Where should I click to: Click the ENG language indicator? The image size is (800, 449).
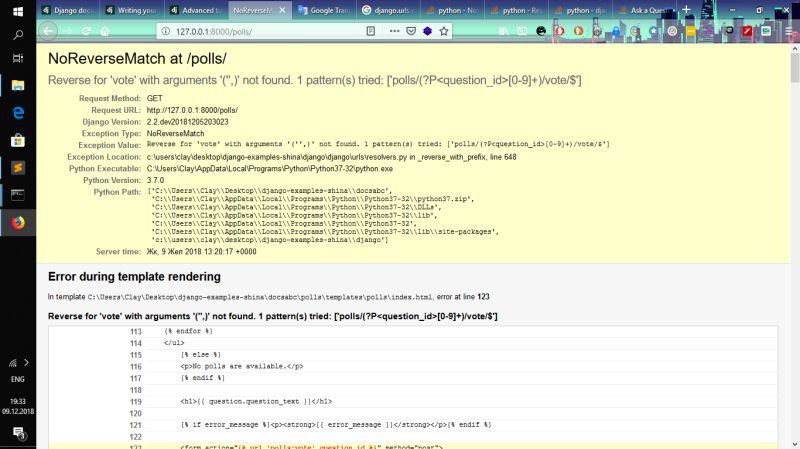(18, 379)
